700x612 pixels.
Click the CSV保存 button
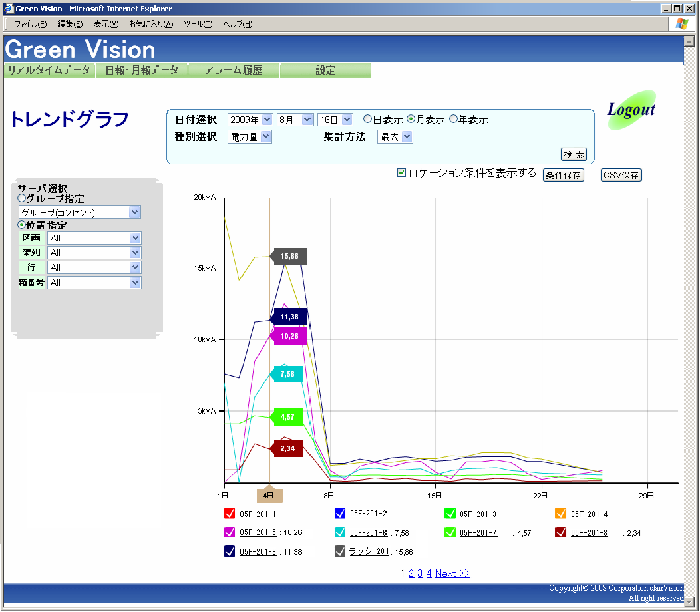click(x=621, y=175)
